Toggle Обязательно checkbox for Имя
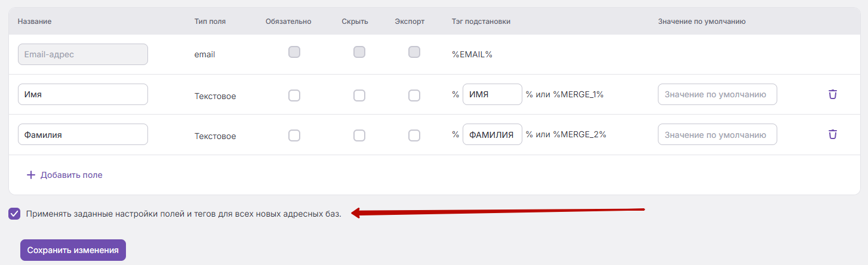868x265 pixels. 294,95
